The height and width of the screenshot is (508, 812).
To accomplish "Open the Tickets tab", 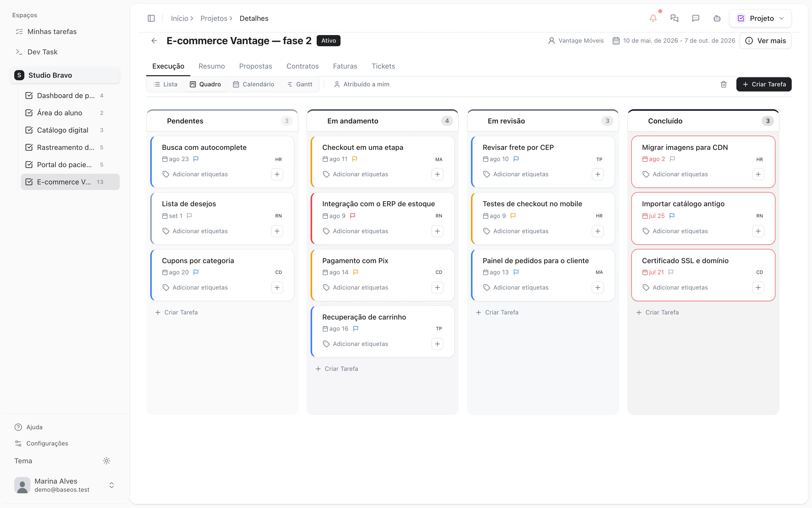I will pos(383,66).
